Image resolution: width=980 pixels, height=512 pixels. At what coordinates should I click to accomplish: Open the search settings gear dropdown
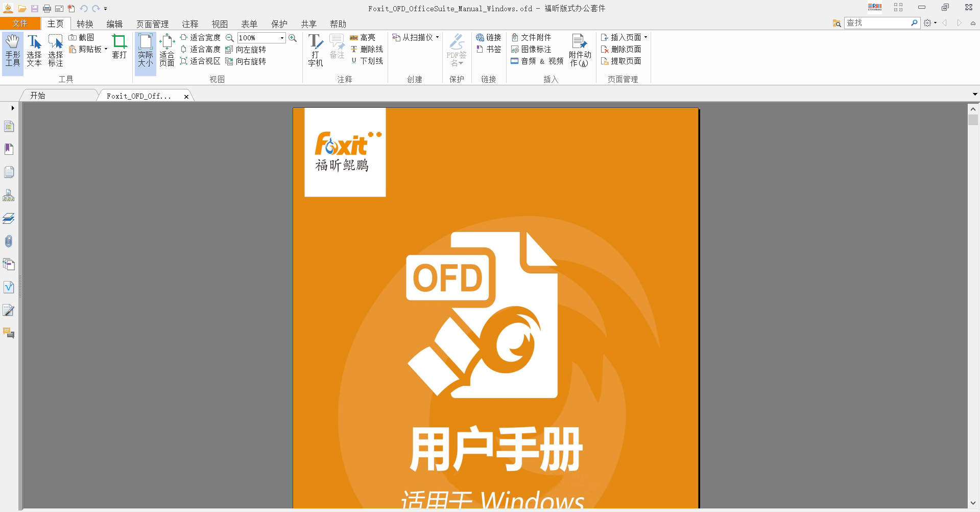tap(930, 23)
